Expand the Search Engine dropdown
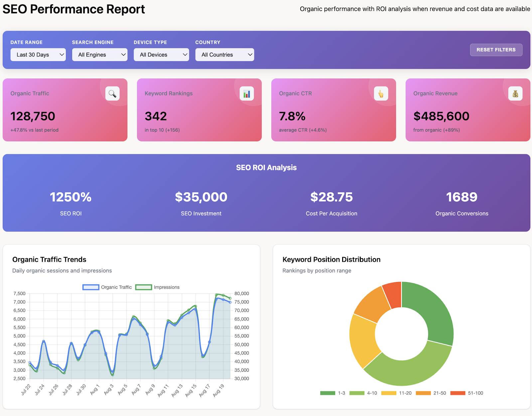This screenshot has height=416, width=532. [x=100, y=55]
